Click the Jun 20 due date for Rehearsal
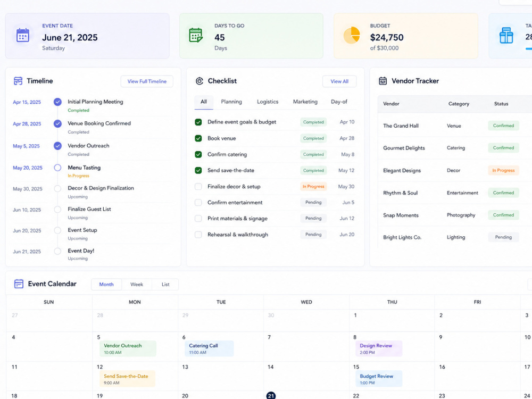 pos(347,235)
